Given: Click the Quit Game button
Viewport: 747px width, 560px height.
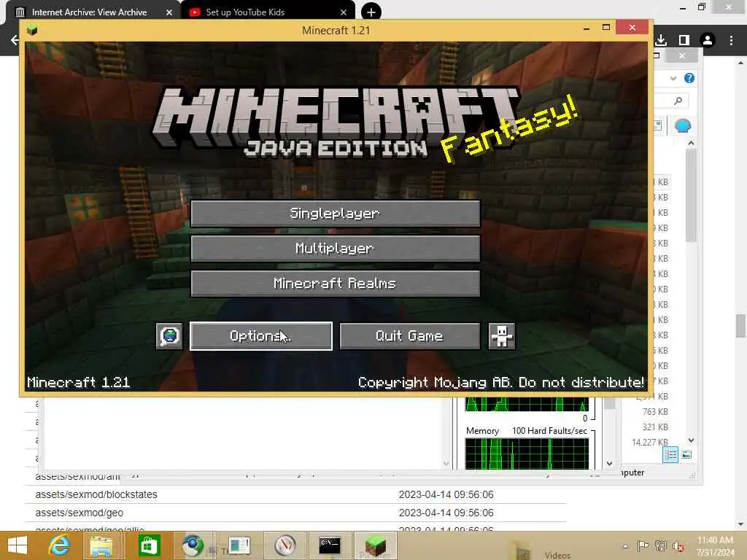Looking at the screenshot, I should (x=409, y=335).
